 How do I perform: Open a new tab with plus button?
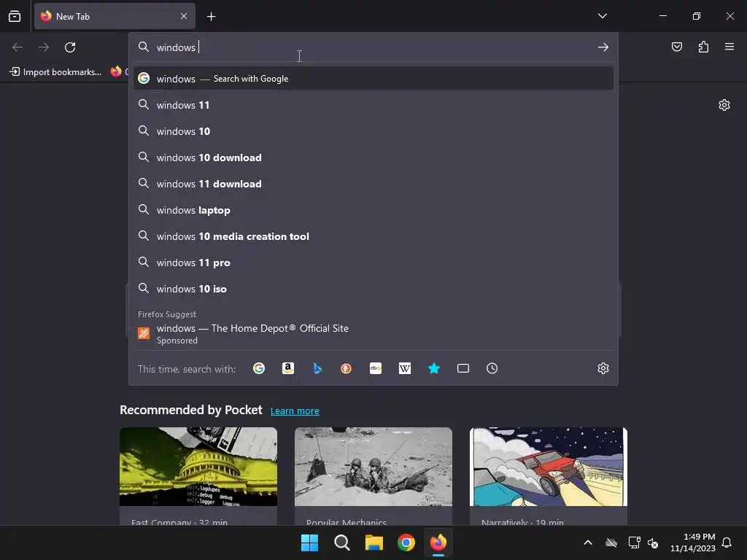tap(211, 17)
